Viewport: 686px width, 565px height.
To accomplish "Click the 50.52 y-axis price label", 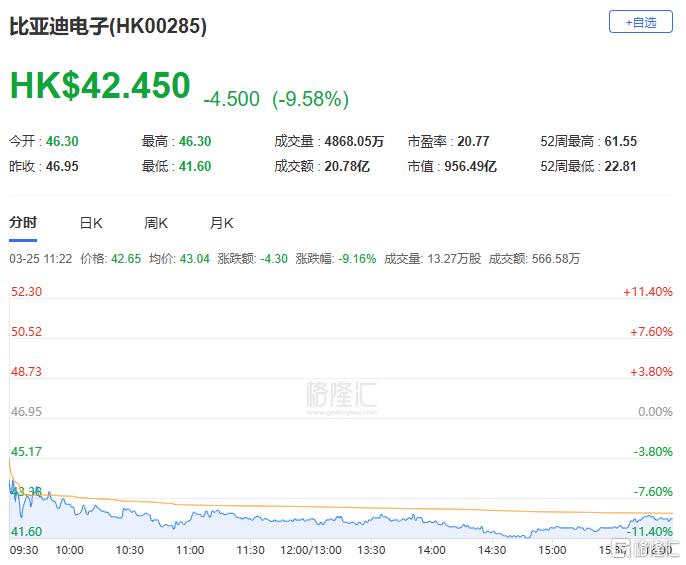I will click(26, 331).
